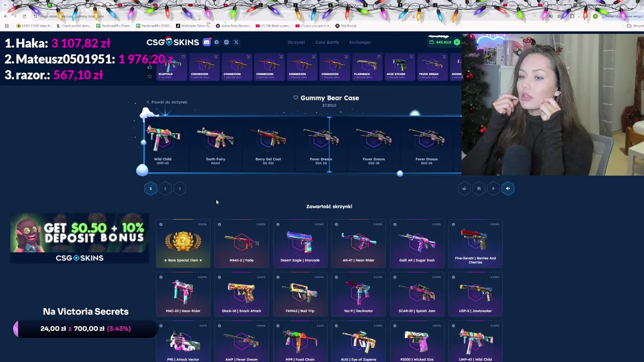Click info icon on Glock-18 Snack Attack card

219,277
